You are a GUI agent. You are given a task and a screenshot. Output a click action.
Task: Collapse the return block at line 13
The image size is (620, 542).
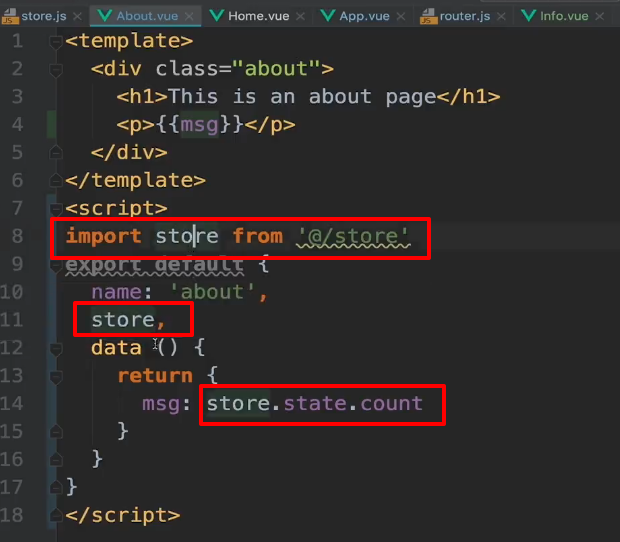[x=56, y=376]
